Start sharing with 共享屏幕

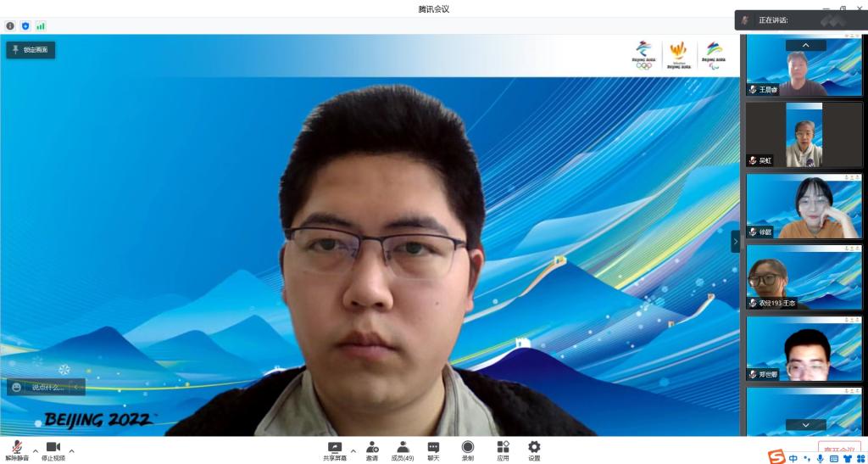[335, 450]
